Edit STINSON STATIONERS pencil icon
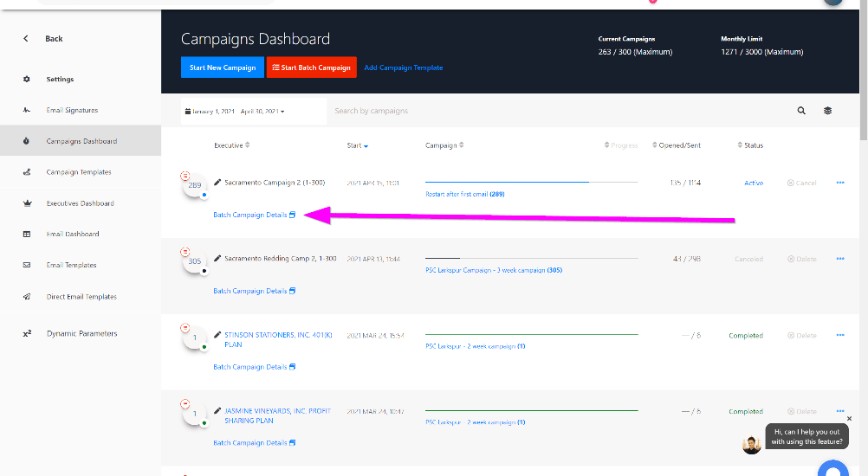The width and height of the screenshot is (868, 476). (217, 334)
